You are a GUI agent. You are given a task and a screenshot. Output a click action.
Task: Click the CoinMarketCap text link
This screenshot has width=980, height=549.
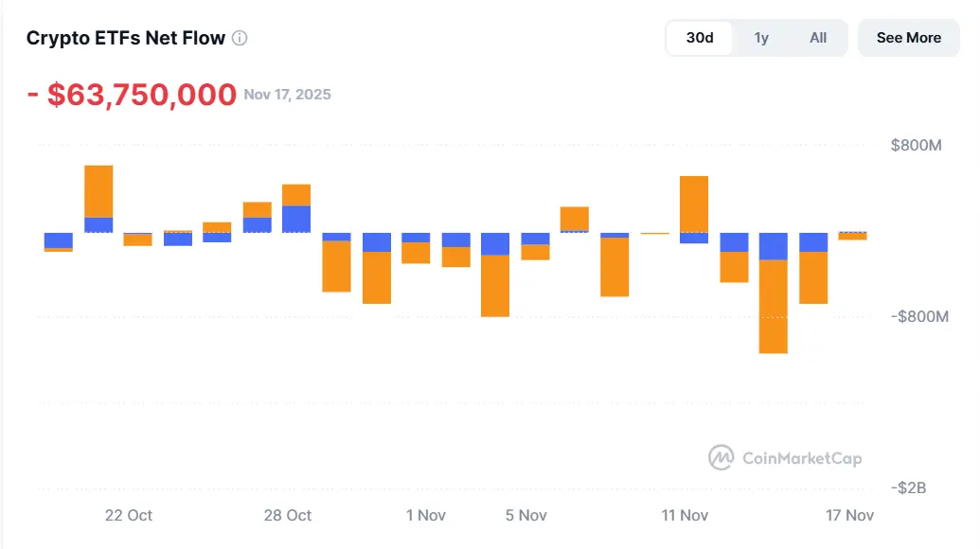tap(800, 458)
